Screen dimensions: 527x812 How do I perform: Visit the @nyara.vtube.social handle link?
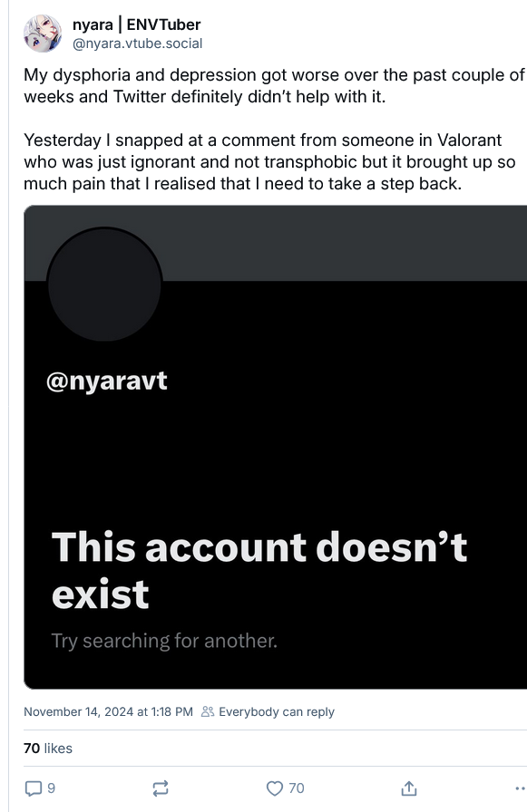coord(137,43)
